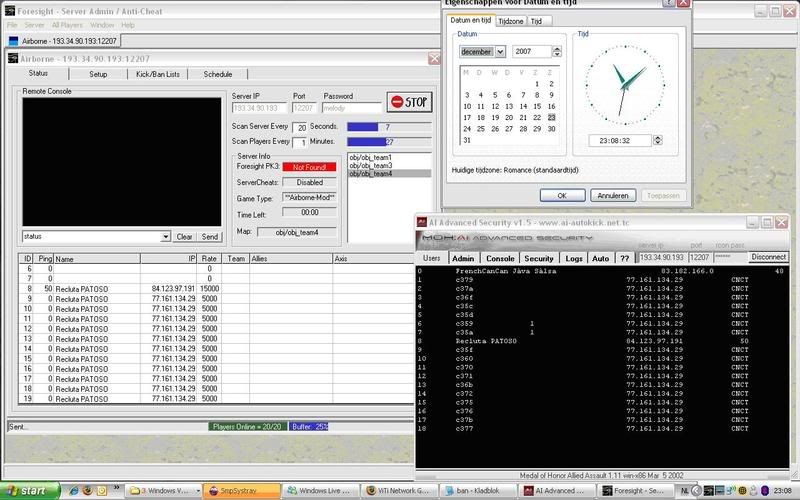Viewport: 800px width, 500px height.
Task: Click the time 23:08:32 spinner arrows
Action: click(x=655, y=141)
